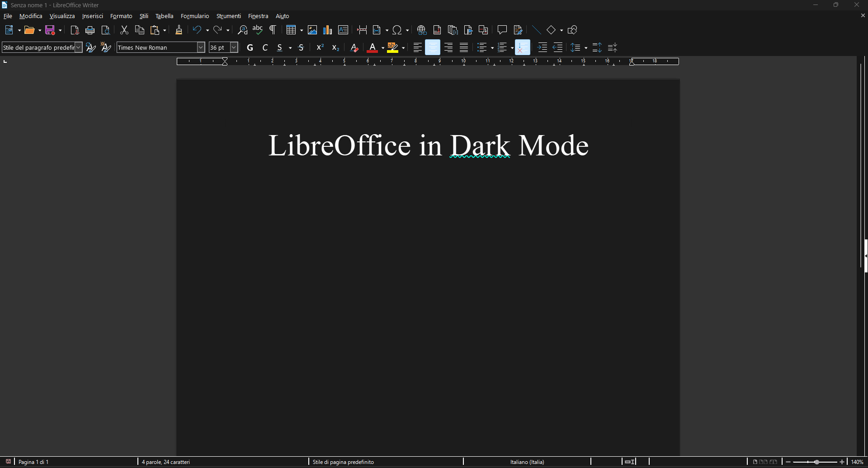868x468 pixels.
Task: Cut selection with scissors icon
Action: [124, 30]
